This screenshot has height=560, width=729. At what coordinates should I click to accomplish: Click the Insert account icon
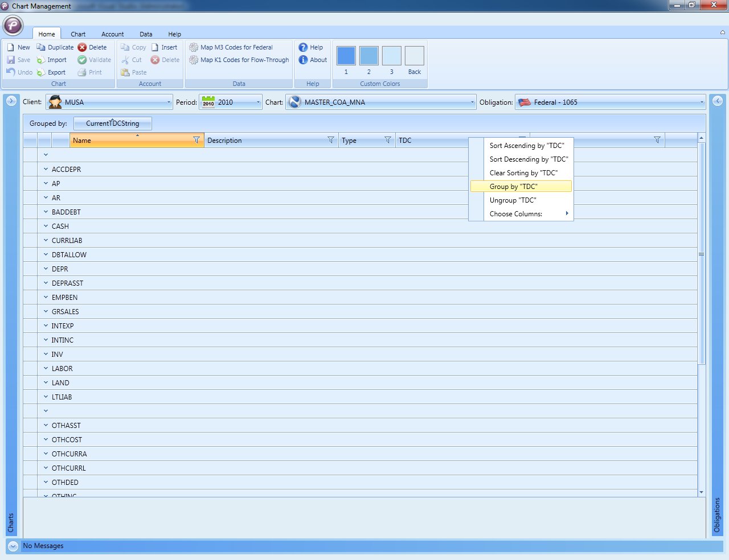(155, 47)
